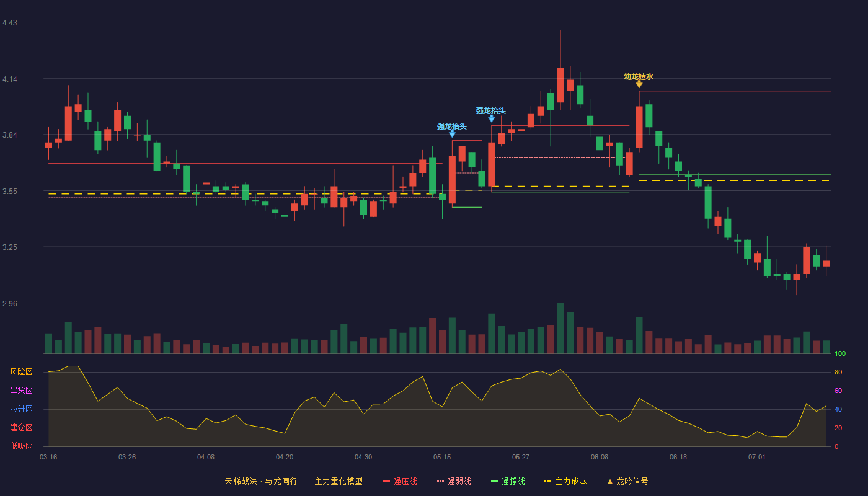Click the 05-27 date label
This screenshot has height=496, width=868.
point(521,457)
